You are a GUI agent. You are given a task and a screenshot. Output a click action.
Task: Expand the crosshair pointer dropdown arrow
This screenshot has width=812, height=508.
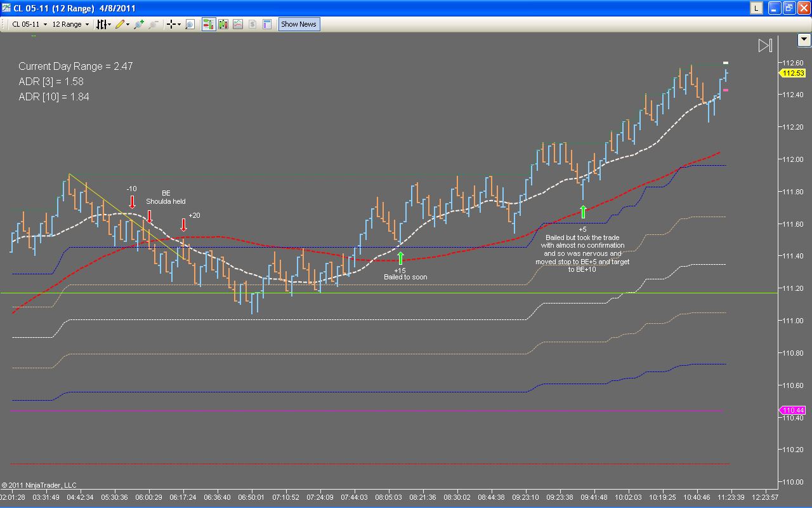coord(179,24)
